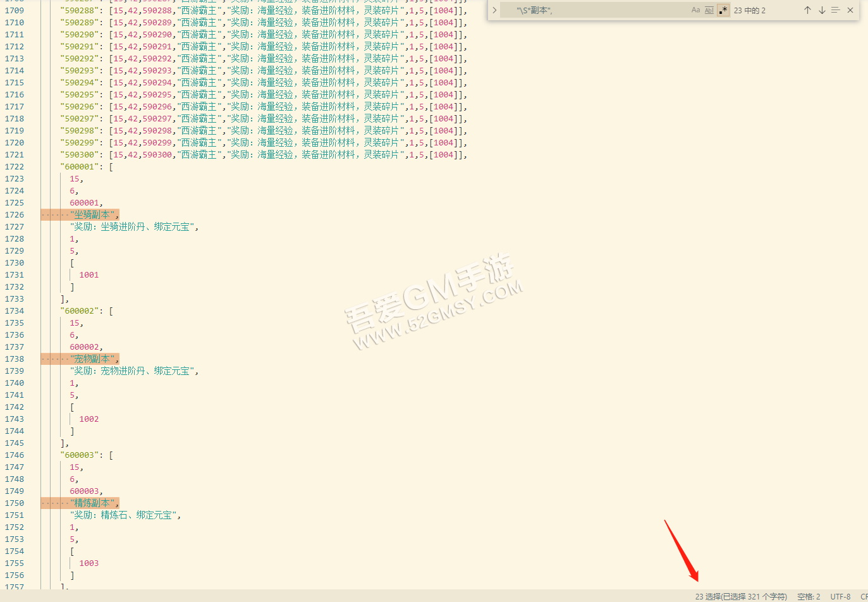The image size is (868, 602).
Task: Click the value 1001 in the array
Action: click(89, 275)
